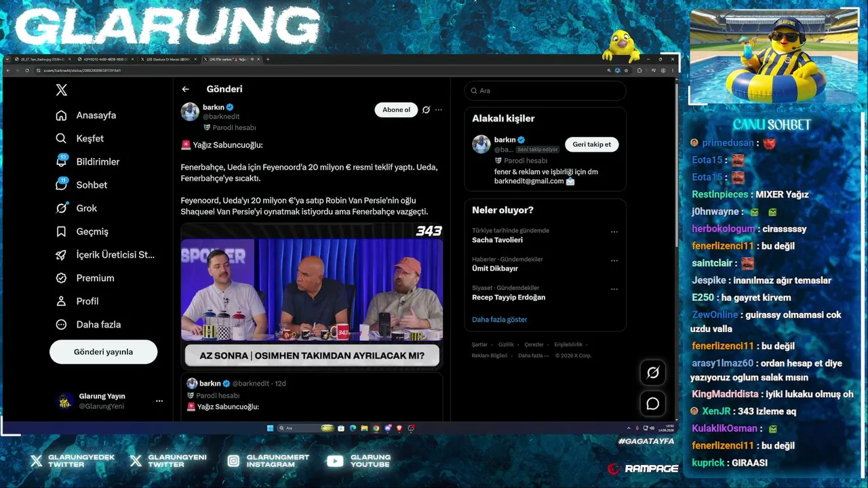Open Keşfet search icon in sidebar
Viewport: 868px width, 488px height.
[x=62, y=138]
